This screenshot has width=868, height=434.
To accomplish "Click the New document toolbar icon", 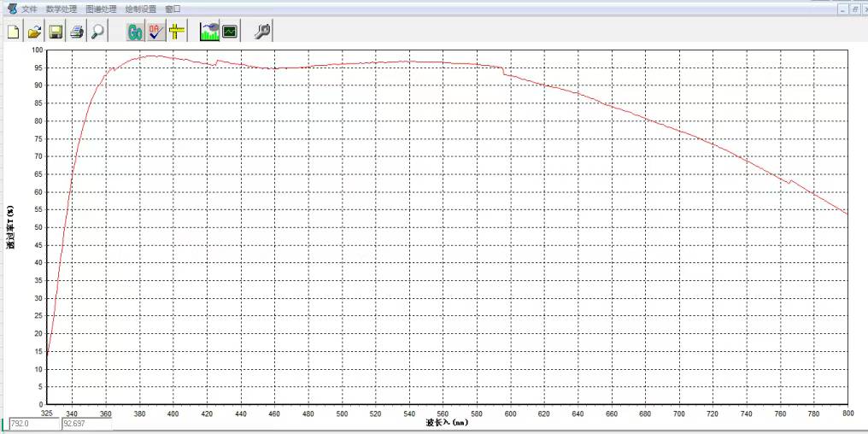I will [14, 32].
